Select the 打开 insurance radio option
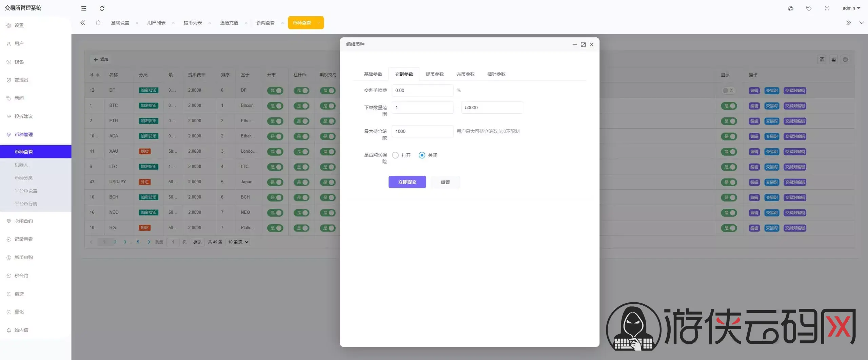 click(395, 155)
